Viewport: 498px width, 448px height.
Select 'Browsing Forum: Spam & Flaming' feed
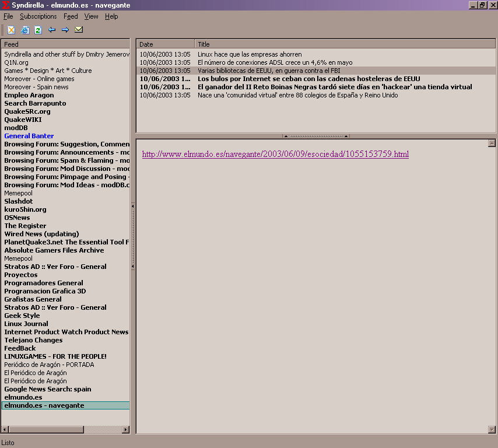tap(66, 160)
